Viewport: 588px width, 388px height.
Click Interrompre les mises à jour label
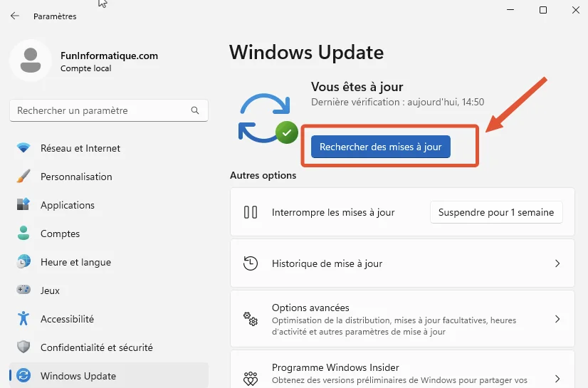point(333,212)
